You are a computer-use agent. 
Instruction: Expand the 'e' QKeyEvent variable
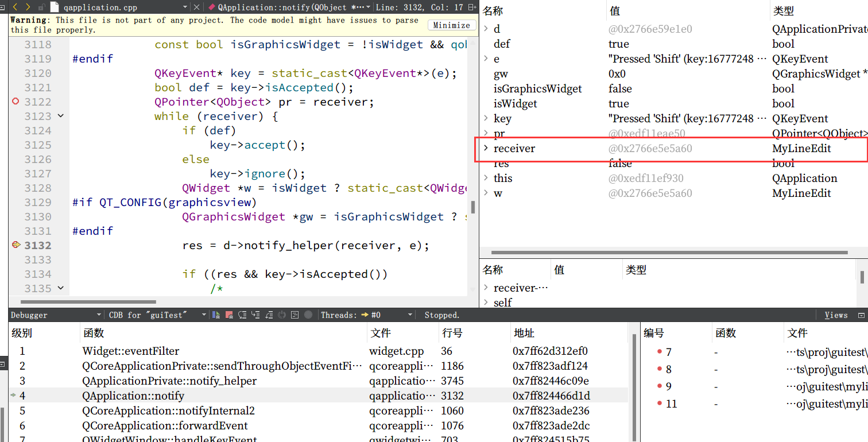pos(486,59)
